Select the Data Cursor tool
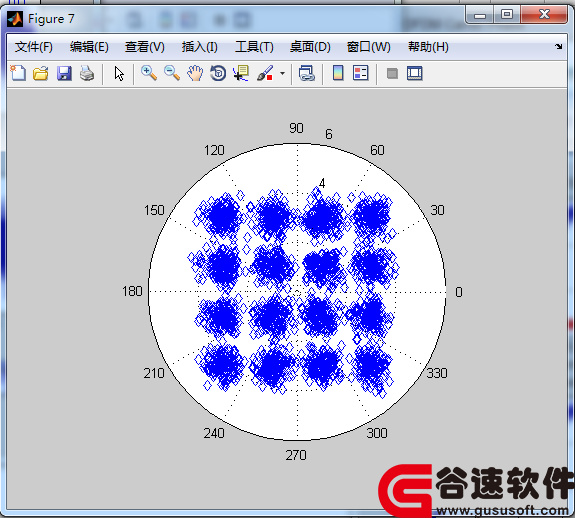Image resolution: width=575 pixels, height=518 pixels. 241,73
